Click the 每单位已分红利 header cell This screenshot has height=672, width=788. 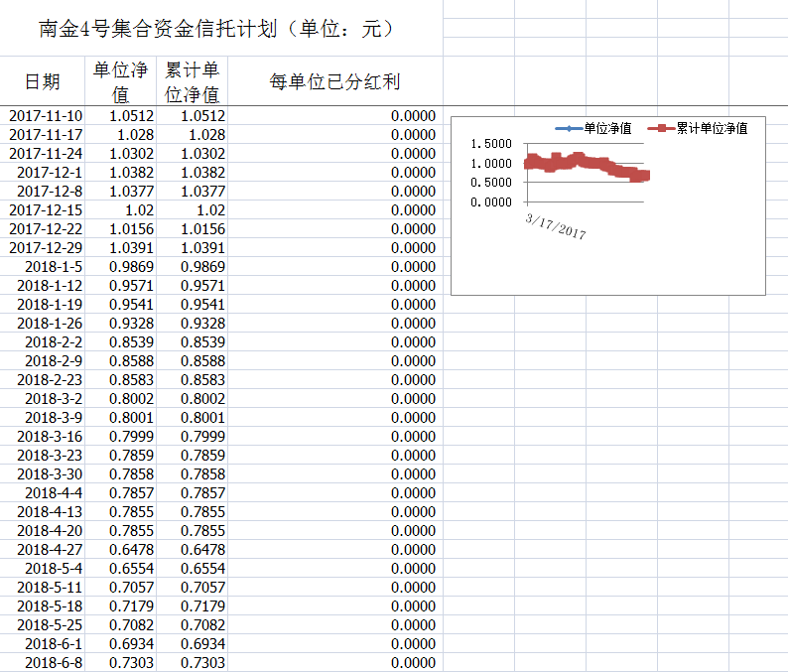click(x=334, y=81)
